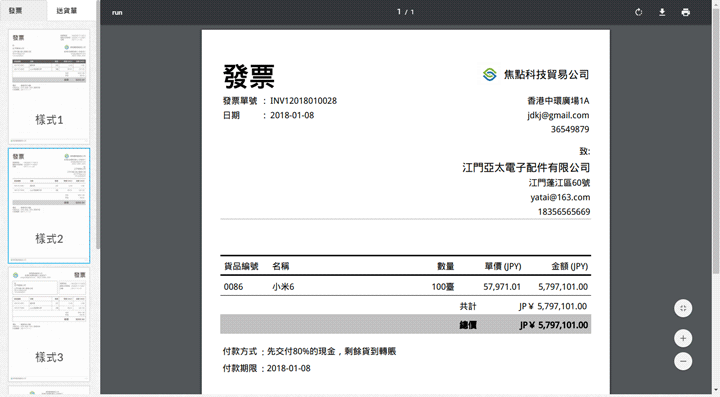
Task: Click the item code 0086
Action: point(233,287)
